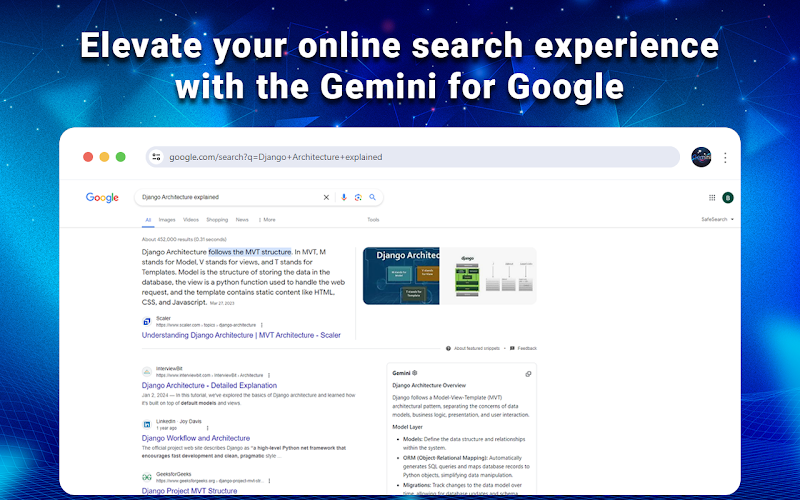800x500 pixels.
Task: Open the search Tools option
Action: pyautogui.click(x=373, y=220)
